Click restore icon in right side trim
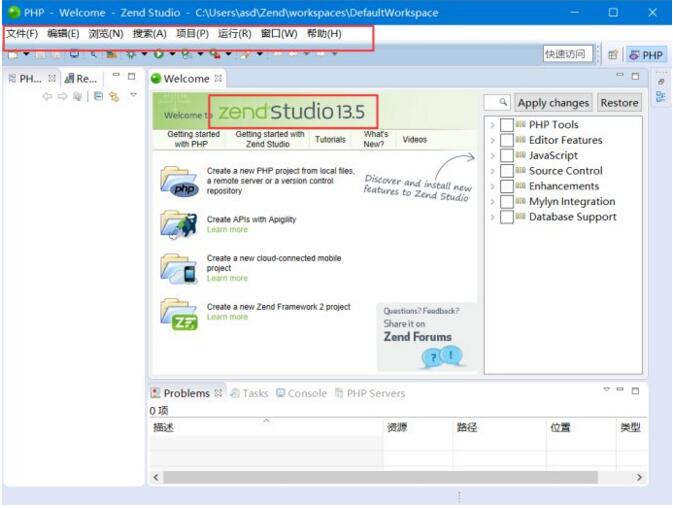 661,82
